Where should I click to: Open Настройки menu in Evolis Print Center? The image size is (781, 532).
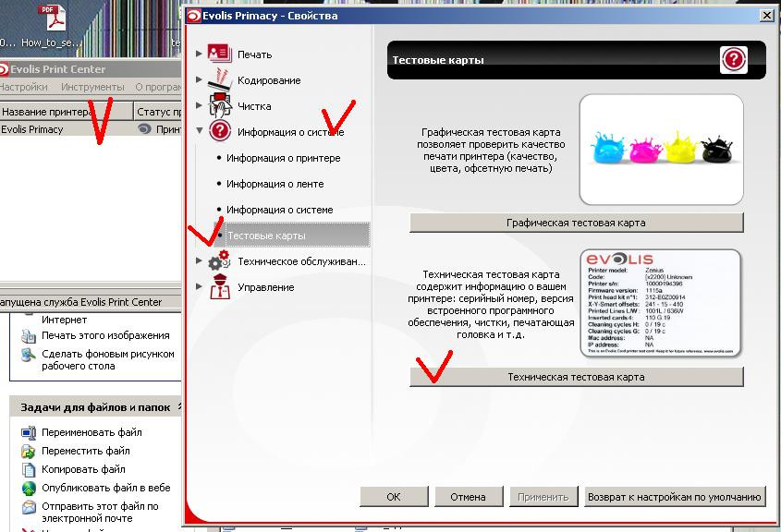[23, 87]
